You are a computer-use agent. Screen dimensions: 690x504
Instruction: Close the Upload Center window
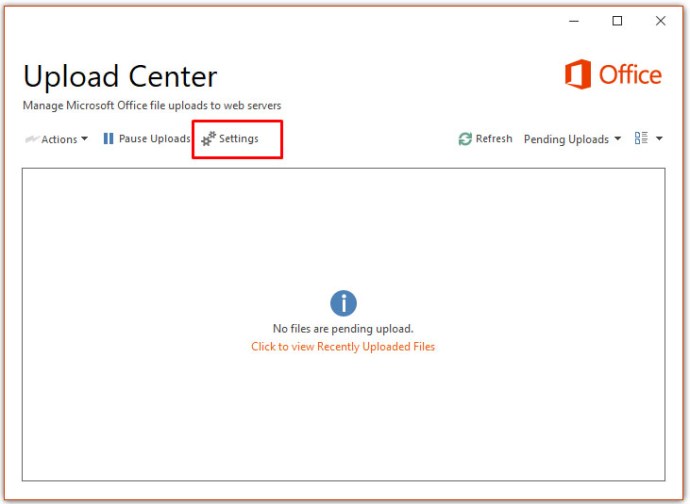pos(661,21)
